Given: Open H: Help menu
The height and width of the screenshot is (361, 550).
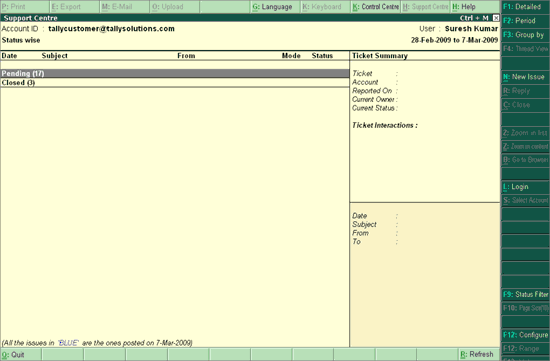Looking at the screenshot, I should click(475, 7).
